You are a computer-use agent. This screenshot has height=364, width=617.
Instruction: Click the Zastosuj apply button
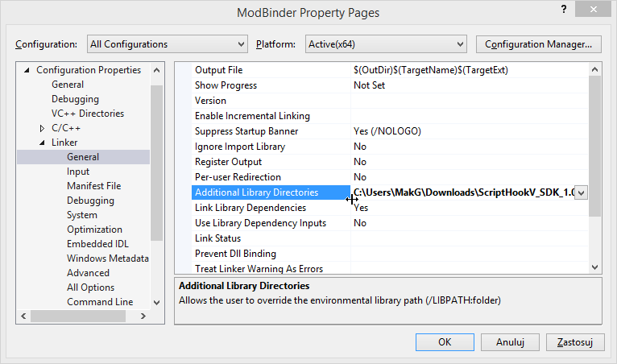coord(574,341)
